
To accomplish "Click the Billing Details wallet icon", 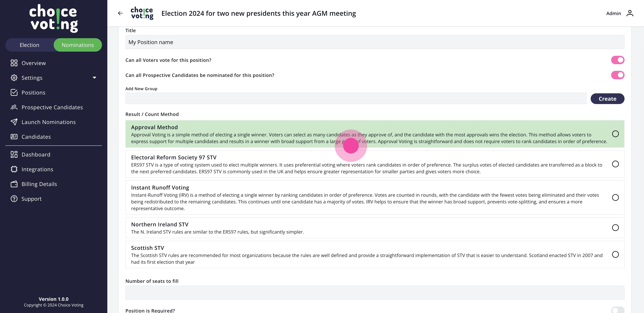I will pos(14,184).
